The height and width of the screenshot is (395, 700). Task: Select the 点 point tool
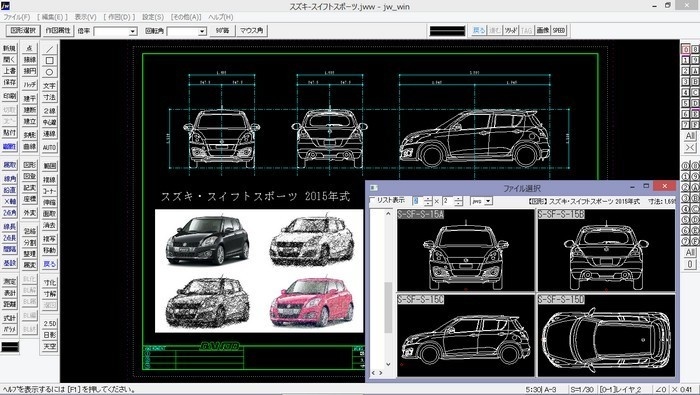[x=29, y=48]
